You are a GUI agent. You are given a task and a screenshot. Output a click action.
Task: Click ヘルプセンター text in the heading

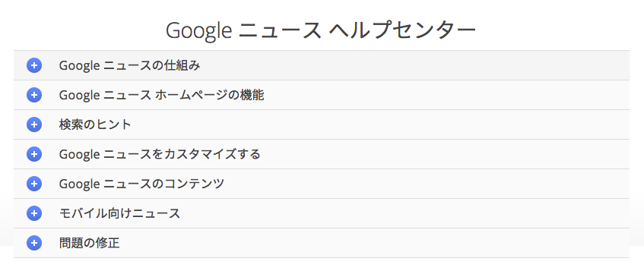click(x=402, y=31)
